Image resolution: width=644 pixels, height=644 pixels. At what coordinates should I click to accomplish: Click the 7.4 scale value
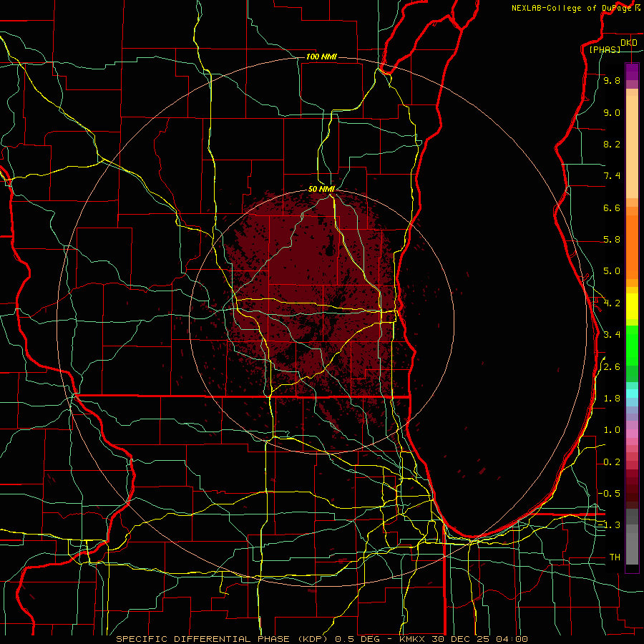pos(612,176)
